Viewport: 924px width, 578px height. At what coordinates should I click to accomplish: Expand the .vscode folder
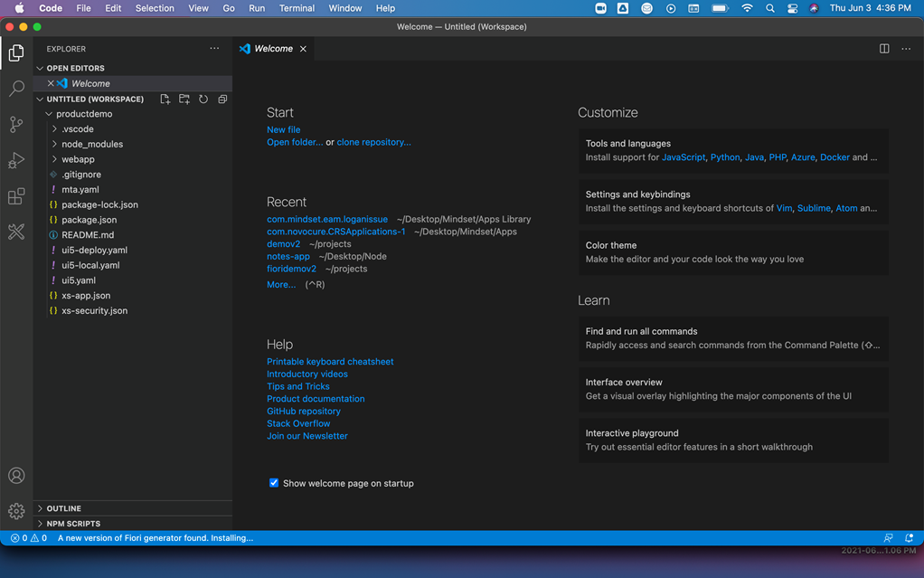pyautogui.click(x=54, y=129)
